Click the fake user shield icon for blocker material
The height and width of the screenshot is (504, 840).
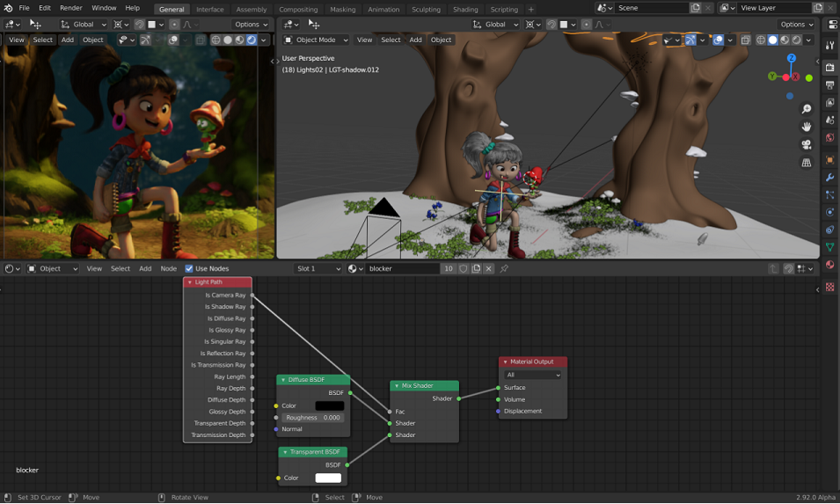coord(464,269)
